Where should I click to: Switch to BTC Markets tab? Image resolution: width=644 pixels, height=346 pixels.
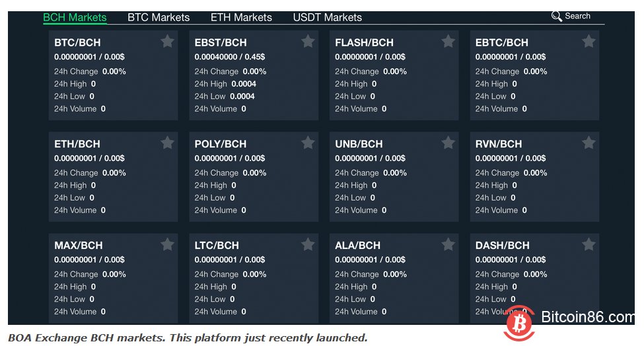point(159,18)
